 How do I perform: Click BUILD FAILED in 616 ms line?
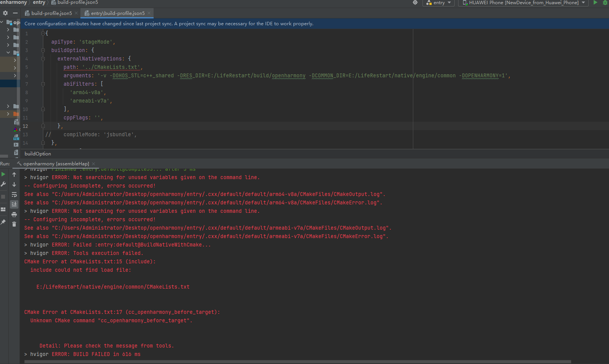[x=82, y=354]
